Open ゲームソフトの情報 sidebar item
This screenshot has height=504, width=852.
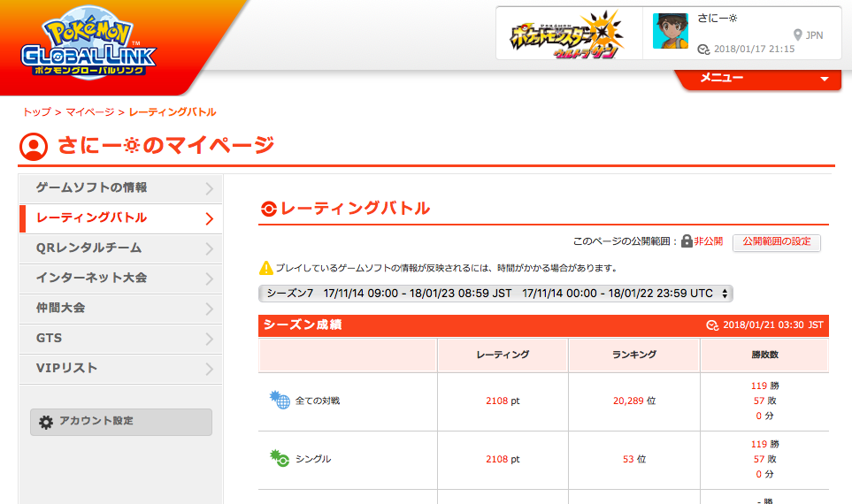(x=120, y=188)
